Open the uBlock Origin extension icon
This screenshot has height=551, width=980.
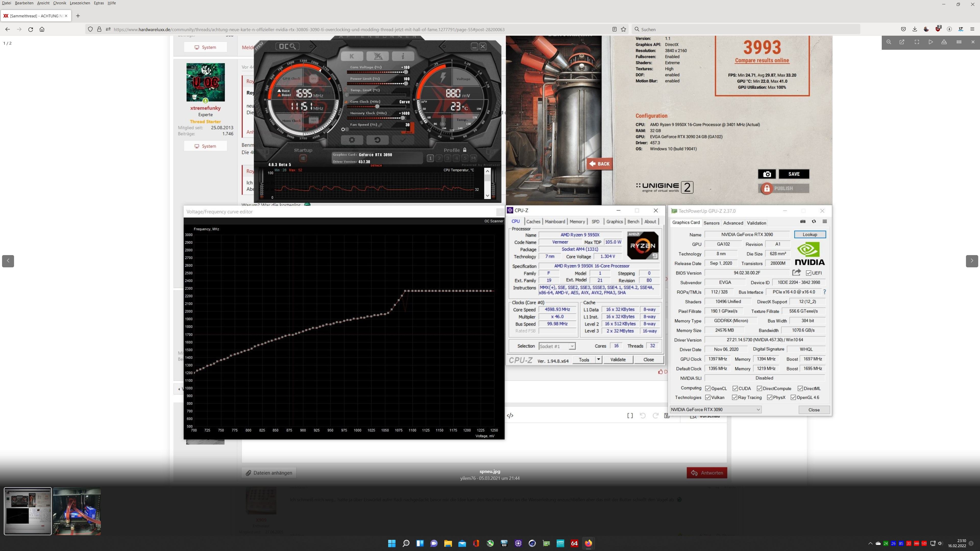click(938, 29)
